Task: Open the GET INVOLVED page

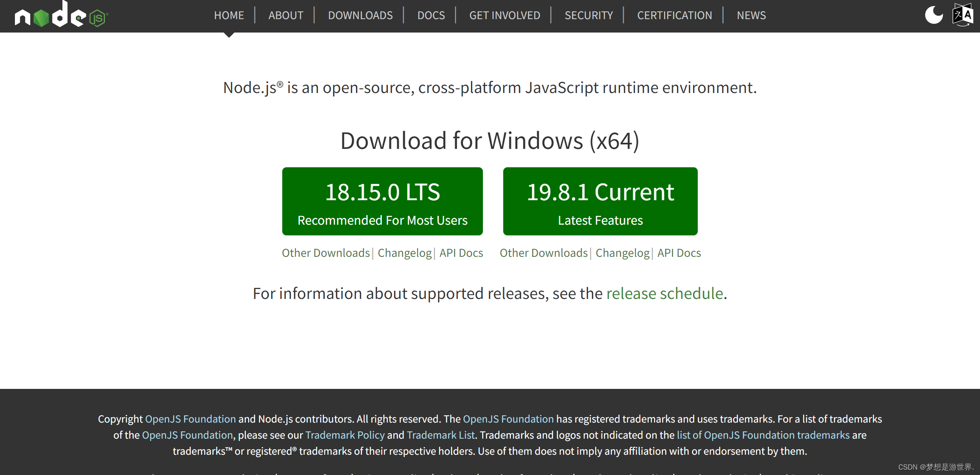Action: coord(504,15)
